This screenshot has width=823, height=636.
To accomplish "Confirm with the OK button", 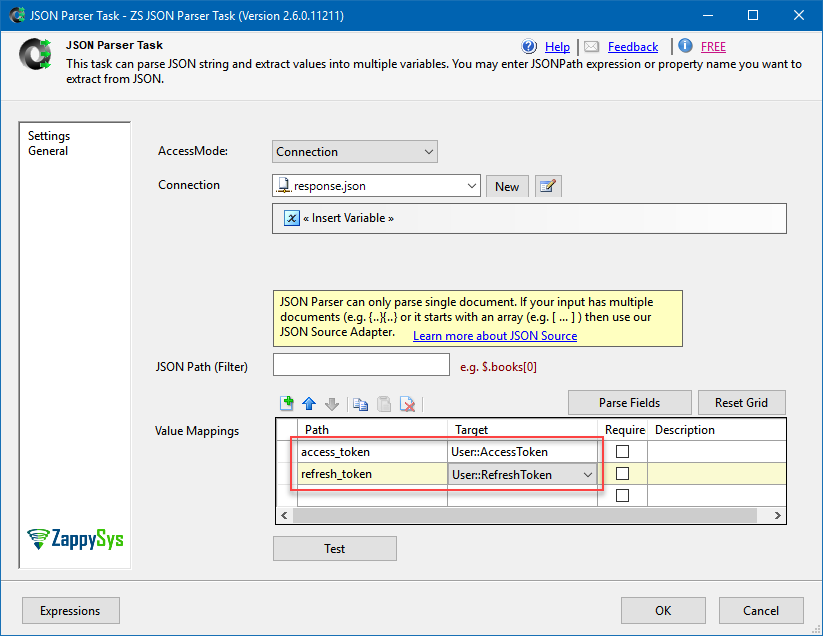I will (x=663, y=611).
